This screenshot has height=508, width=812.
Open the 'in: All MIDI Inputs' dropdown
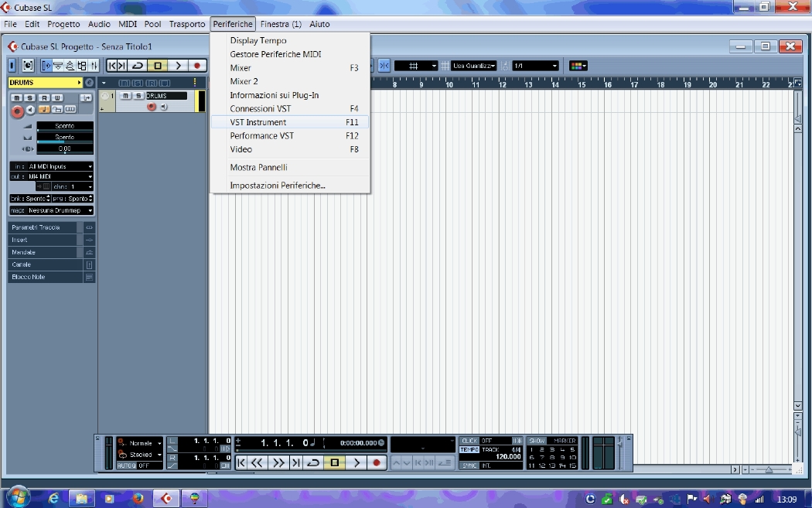[52, 166]
